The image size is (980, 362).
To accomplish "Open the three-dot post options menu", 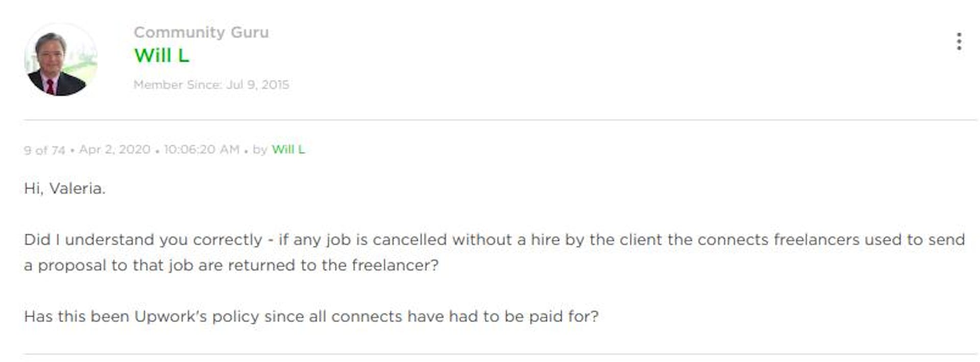I will click(x=959, y=41).
